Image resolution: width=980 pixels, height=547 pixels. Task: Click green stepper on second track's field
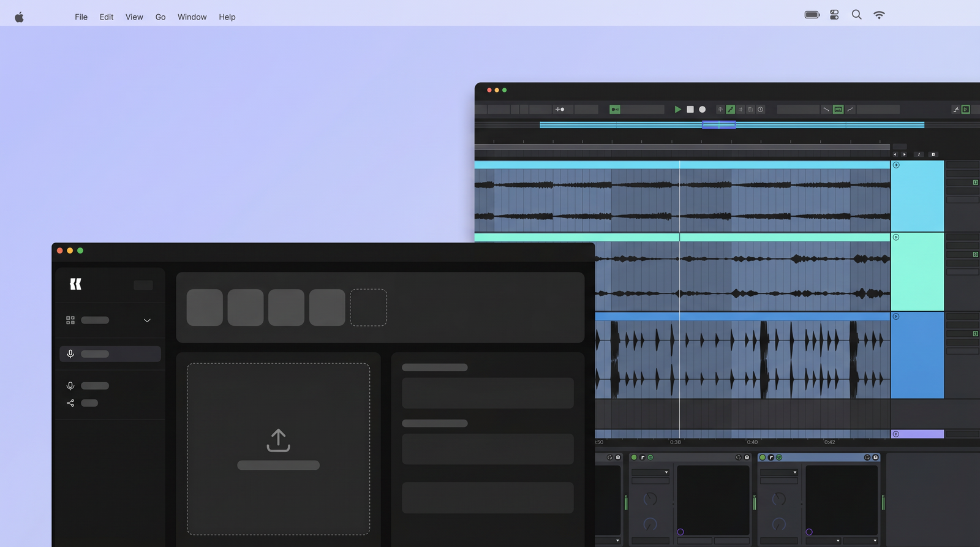(x=976, y=254)
